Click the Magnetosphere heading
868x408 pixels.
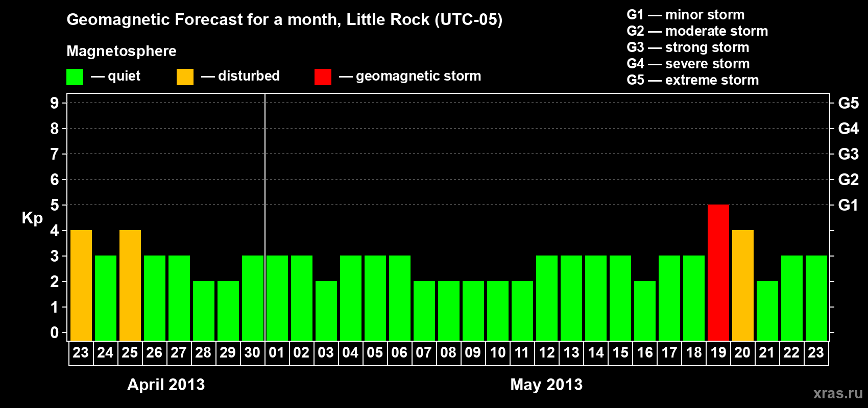pyautogui.click(x=122, y=51)
